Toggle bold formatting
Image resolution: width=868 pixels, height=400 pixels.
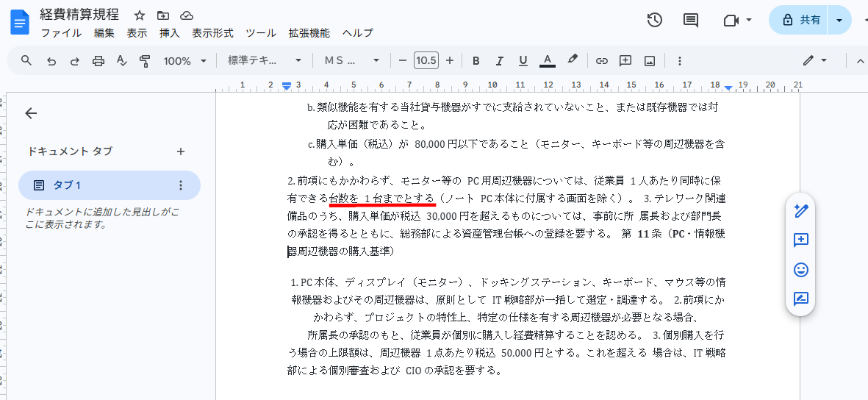tap(476, 61)
